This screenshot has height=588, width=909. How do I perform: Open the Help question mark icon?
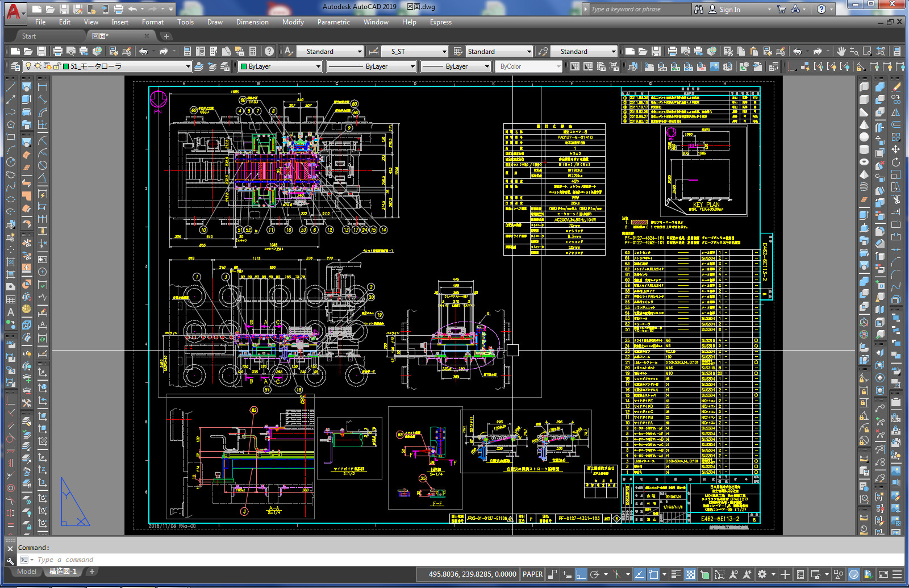pos(269,51)
